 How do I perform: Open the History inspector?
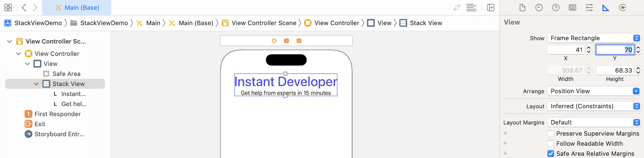[x=539, y=8]
